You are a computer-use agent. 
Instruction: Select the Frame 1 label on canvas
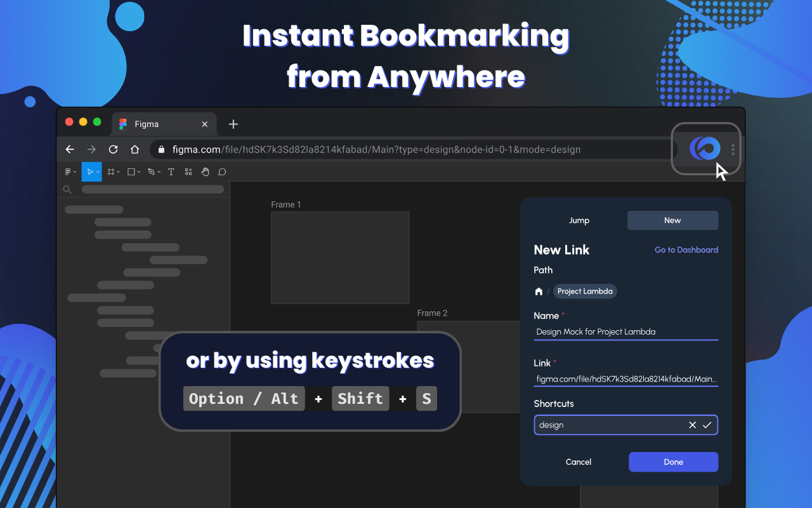[x=286, y=204]
